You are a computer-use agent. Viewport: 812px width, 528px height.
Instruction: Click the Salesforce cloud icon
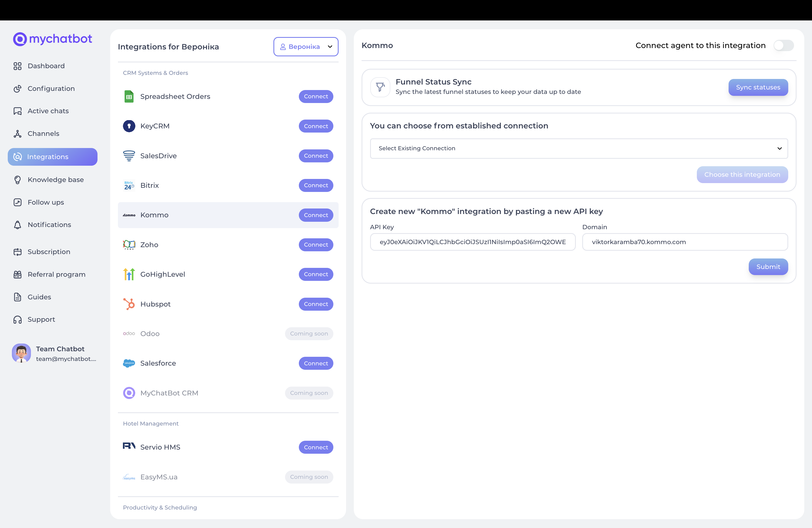[x=129, y=363]
